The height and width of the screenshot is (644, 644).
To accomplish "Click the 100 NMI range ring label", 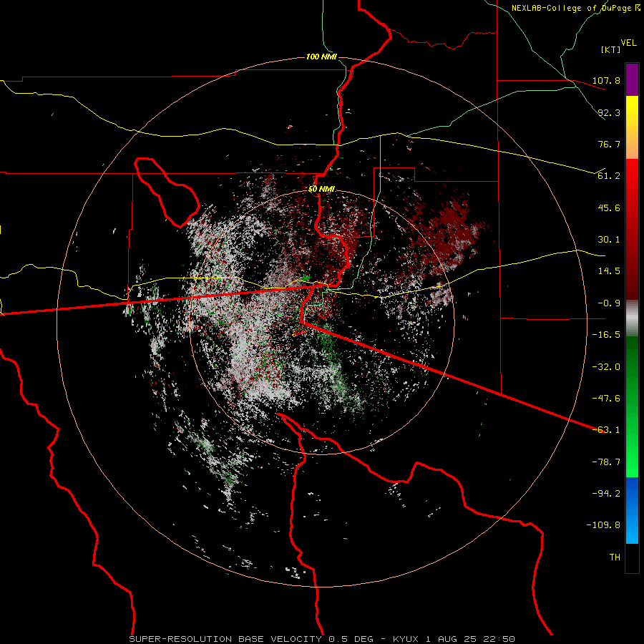I will coord(321,57).
